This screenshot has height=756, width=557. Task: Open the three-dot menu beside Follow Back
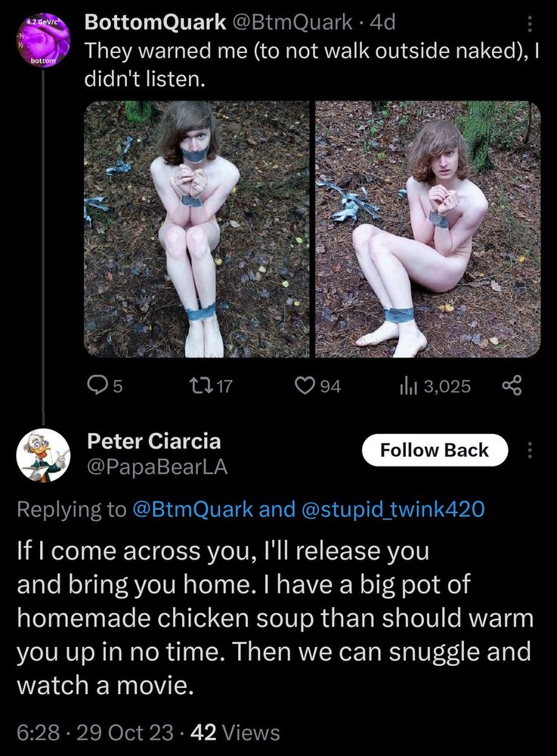point(529,451)
